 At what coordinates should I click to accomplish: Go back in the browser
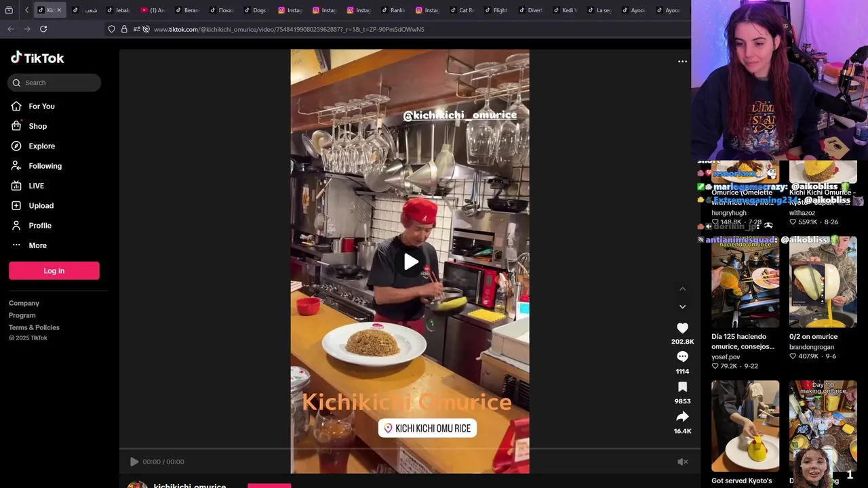coord(11,29)
